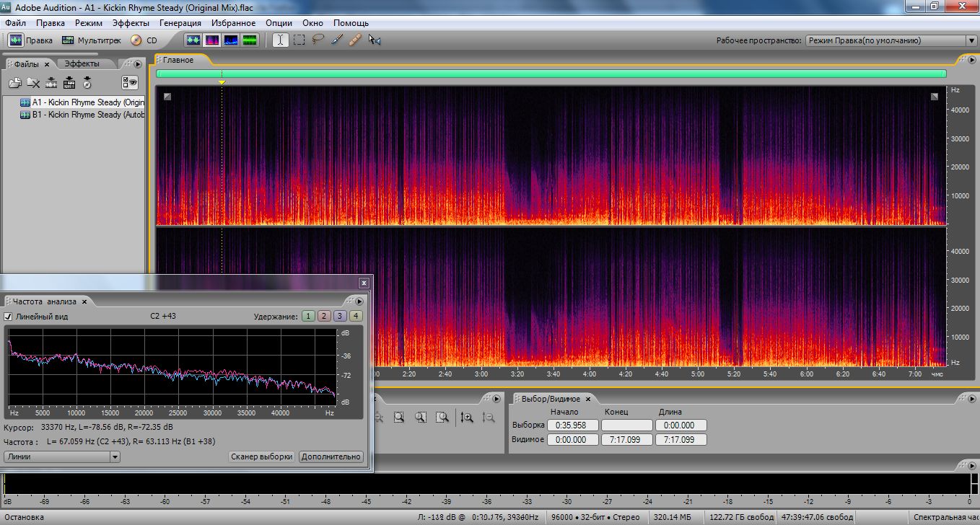Viewport: 980px width, 525px height.
Task: Select the Time Selection tool
Action: 281,40
